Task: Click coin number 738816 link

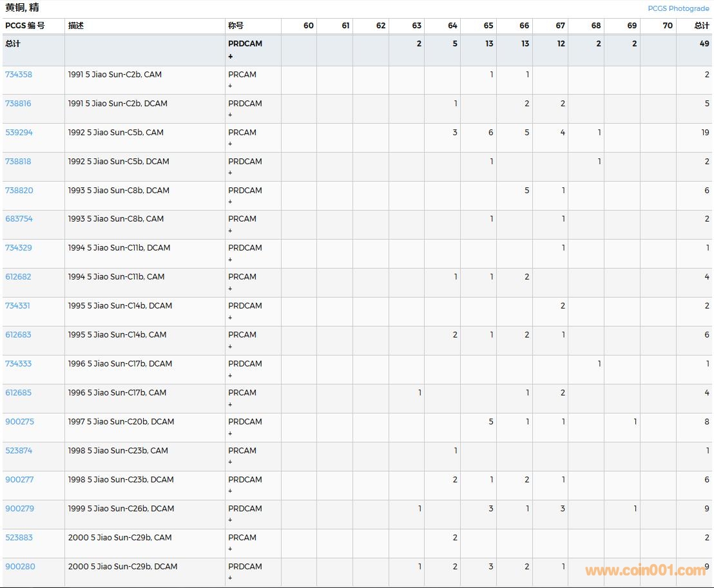Action: (18, 104)
